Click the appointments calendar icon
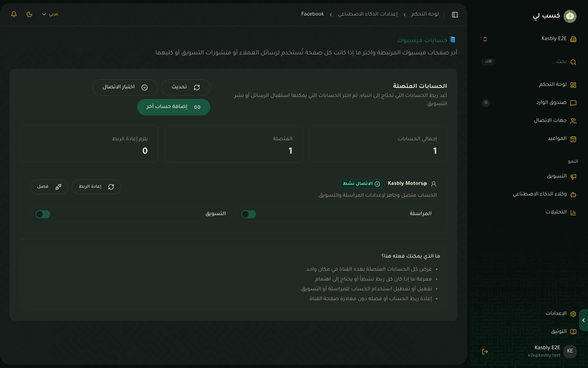 point(573,139)
